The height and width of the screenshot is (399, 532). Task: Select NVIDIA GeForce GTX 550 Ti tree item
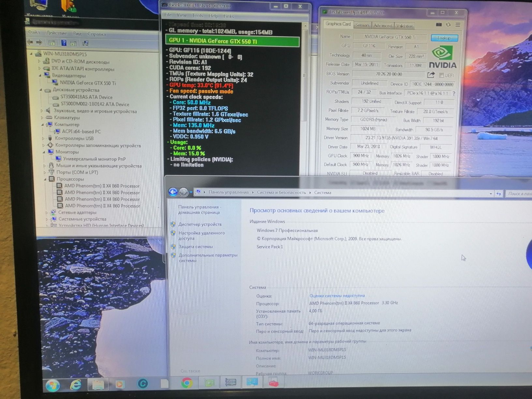pyautogui.click(x=88, y=83)
